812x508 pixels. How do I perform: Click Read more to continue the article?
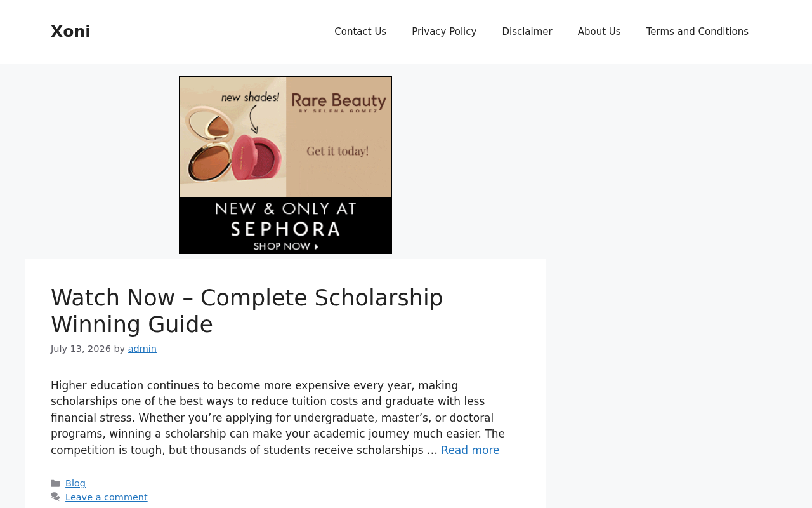(470, 450)
